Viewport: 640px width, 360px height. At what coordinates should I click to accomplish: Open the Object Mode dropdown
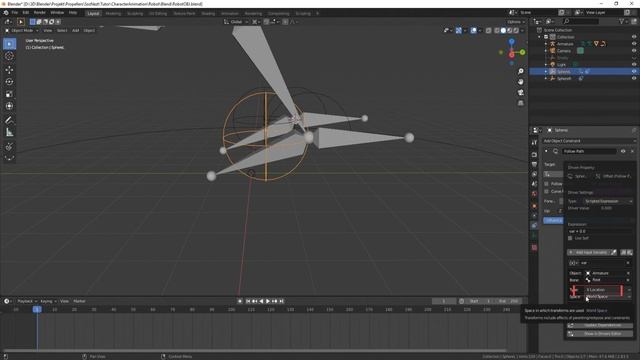pos(22,31)
